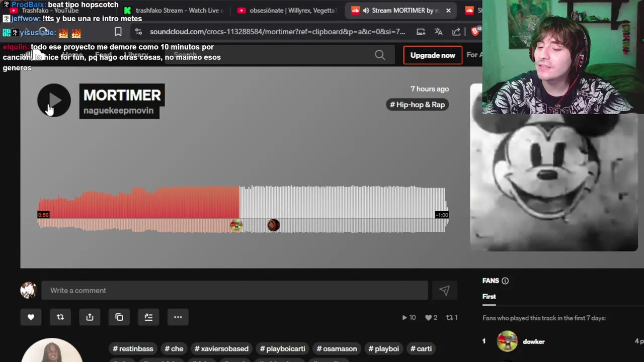Click the soundcloud.com URL address bar
This screenshot has width=644, height=362.
point(277,32)
